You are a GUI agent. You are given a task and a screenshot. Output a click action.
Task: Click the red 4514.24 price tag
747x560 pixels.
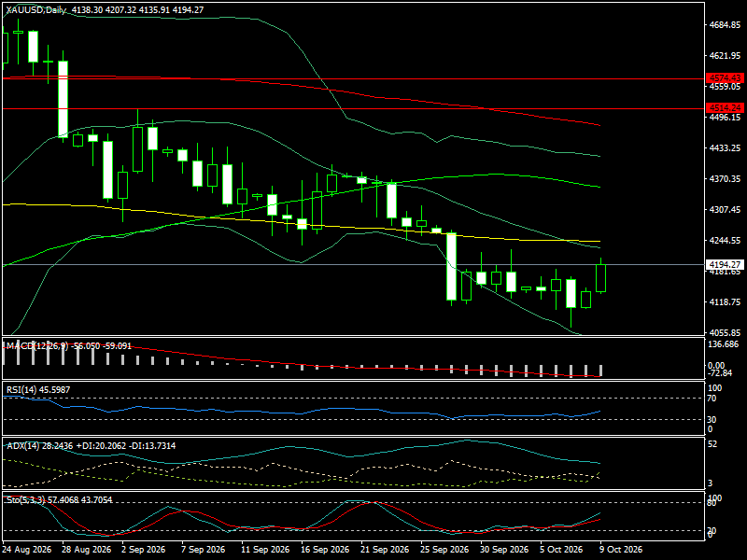725,108
